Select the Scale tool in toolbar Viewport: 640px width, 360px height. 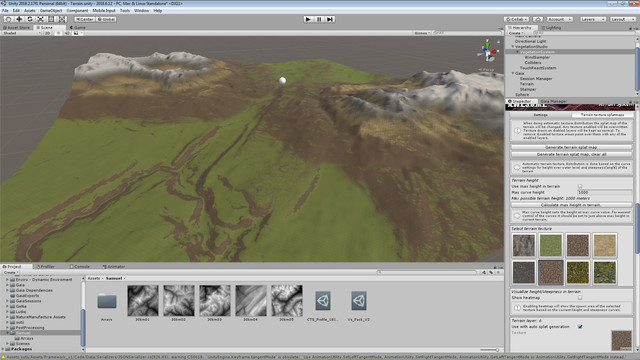click(40, 19)
